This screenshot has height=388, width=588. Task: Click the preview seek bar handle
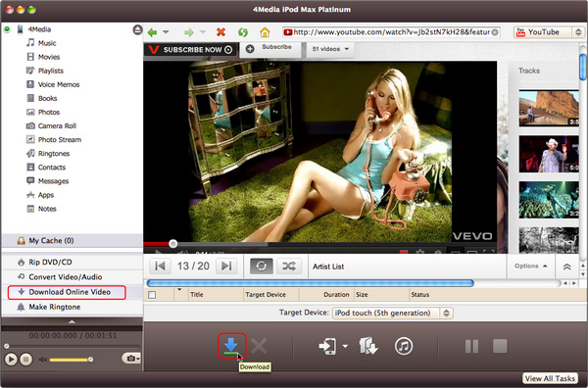7,346
